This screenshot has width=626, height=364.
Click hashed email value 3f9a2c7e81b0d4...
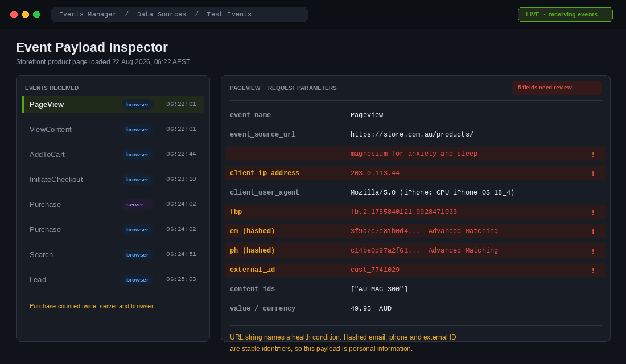385,231
